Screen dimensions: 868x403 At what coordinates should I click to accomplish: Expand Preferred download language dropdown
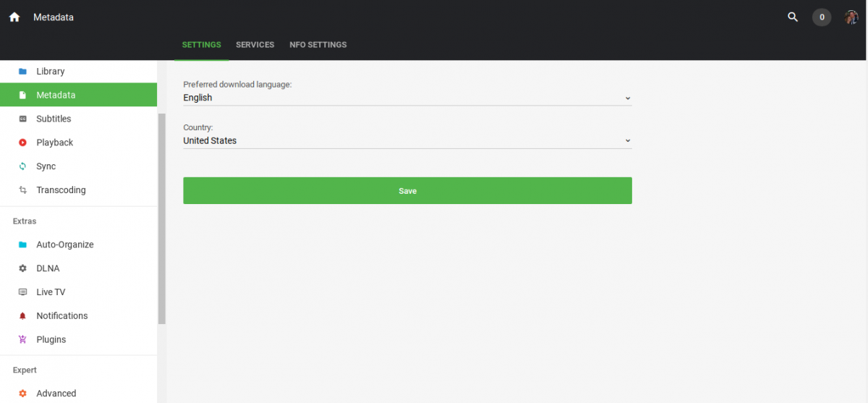(407, 98)
